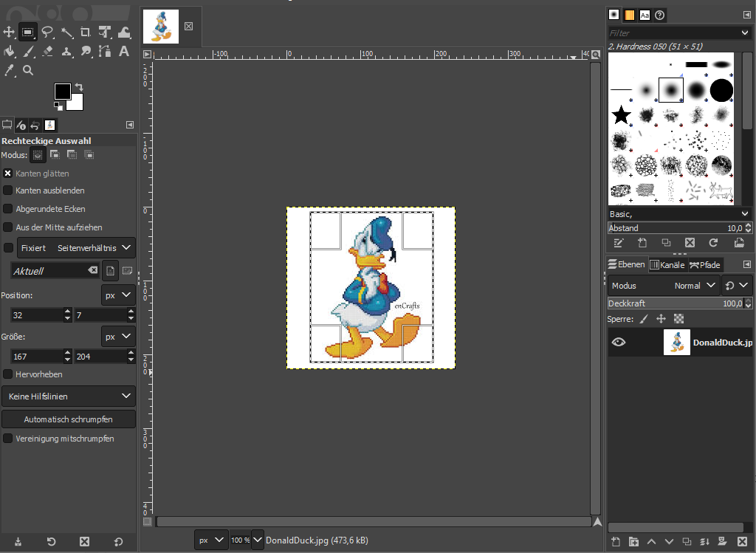Activate the Crop tool
The height and width of the screenshot is (553, 756).
click(x=86, y=32)
